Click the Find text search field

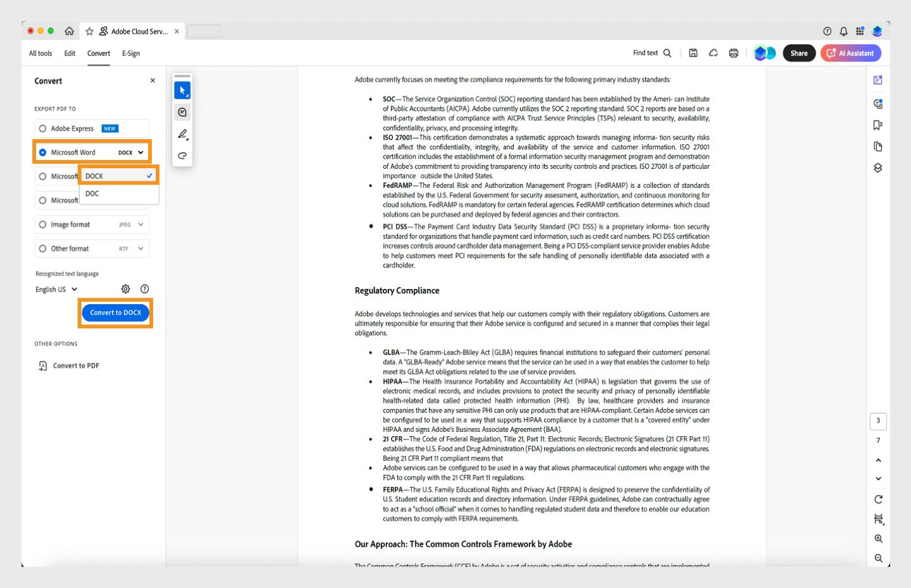pyautogui.click(x=652, y=53)
